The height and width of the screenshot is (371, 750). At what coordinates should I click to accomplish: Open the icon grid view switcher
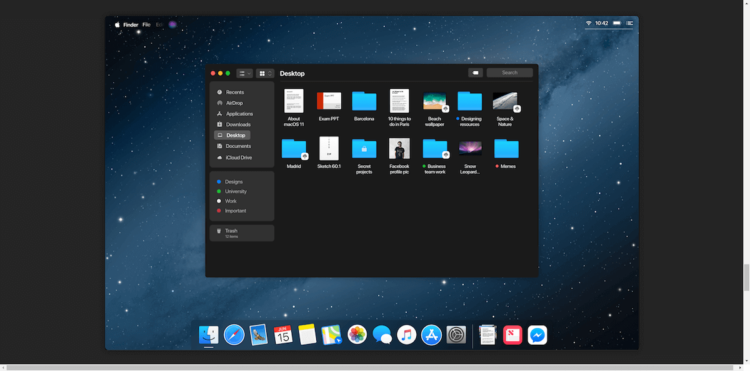point(265,73)
